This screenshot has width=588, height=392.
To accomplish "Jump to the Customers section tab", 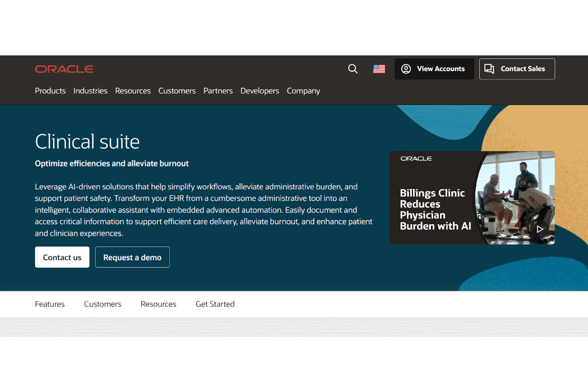I will click(103, 304).
